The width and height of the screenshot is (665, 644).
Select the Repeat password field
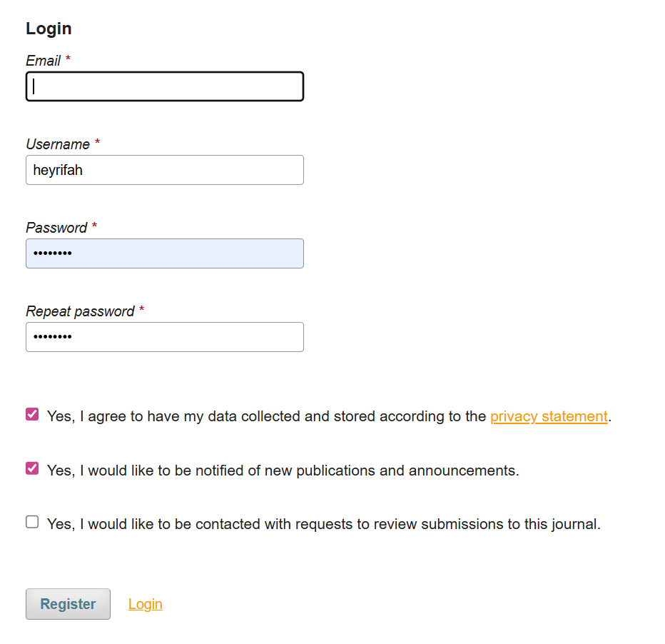coord(165,337)
